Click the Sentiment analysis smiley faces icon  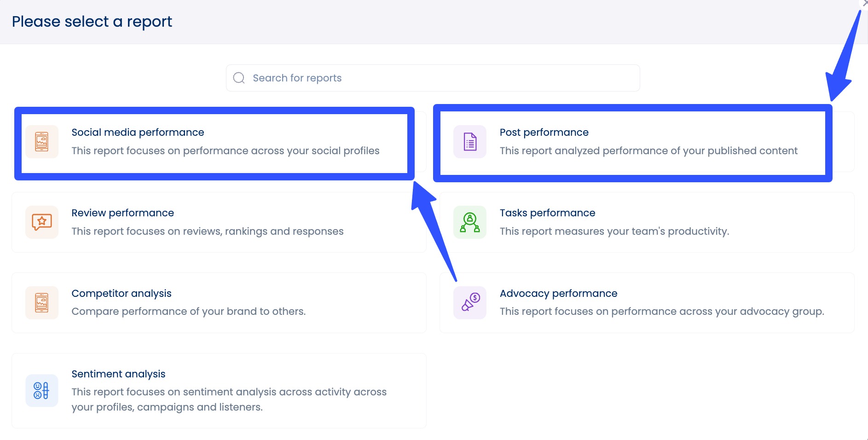[41, 390]
